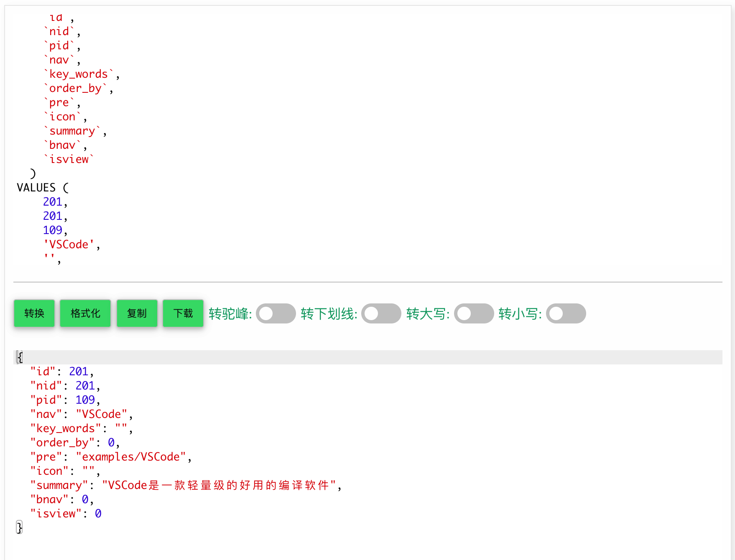Click the "nav": "VSCode" JSON line
The width and height of the screenshot is (735, 560).
82,414
